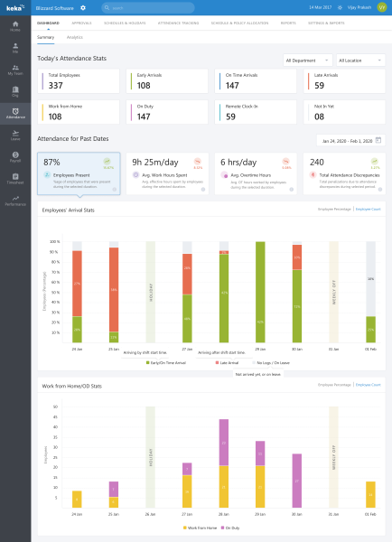Select the Avg. Work Hours Spent card
This screenshot has width=392, height=542.
[167, 173]
